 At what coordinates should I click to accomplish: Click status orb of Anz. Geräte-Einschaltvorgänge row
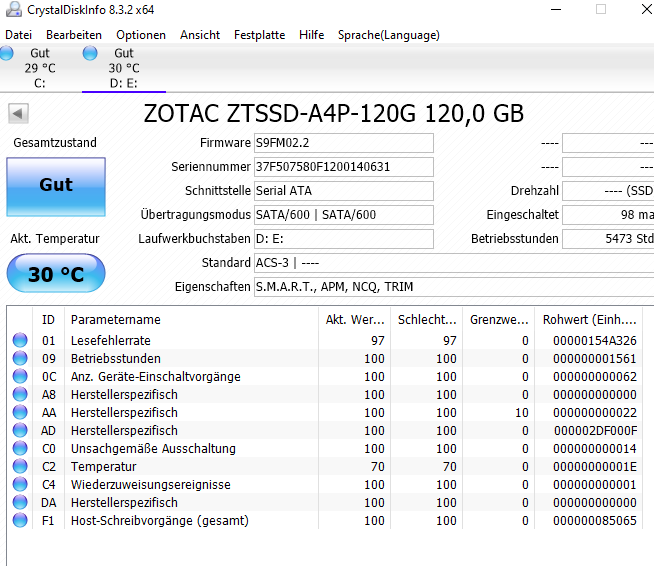point(20,376)
